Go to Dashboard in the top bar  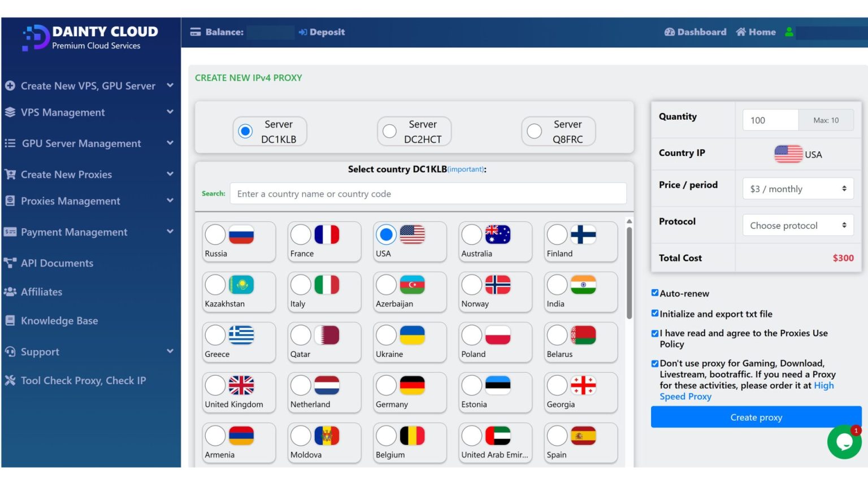pyautogui.click(x=695, y=32)
